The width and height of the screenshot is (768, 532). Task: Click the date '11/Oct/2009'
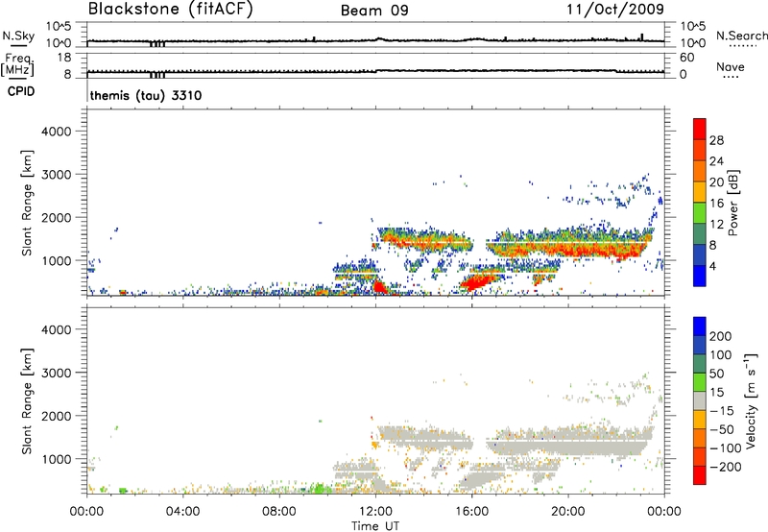click(x=615, y=10)
